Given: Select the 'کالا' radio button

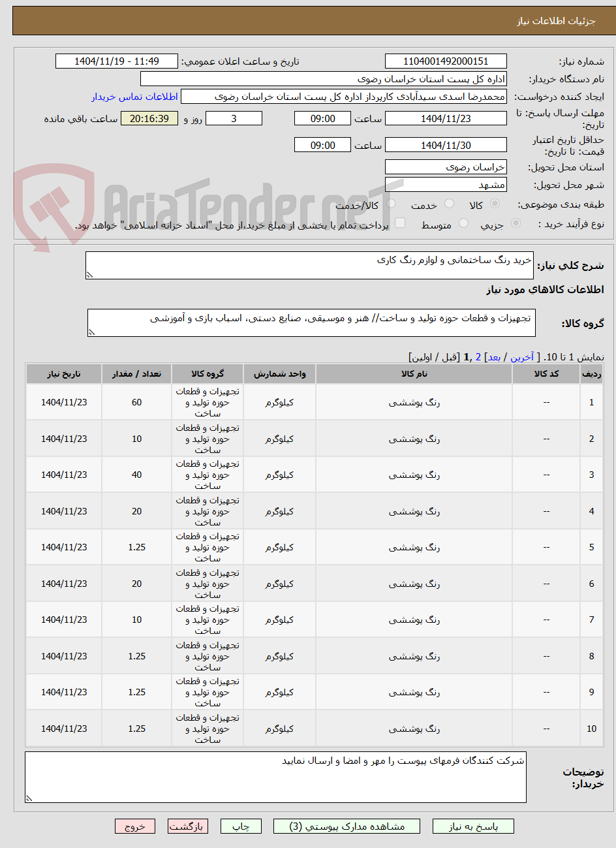Looking at the screenshot, I should pos(495,204).
